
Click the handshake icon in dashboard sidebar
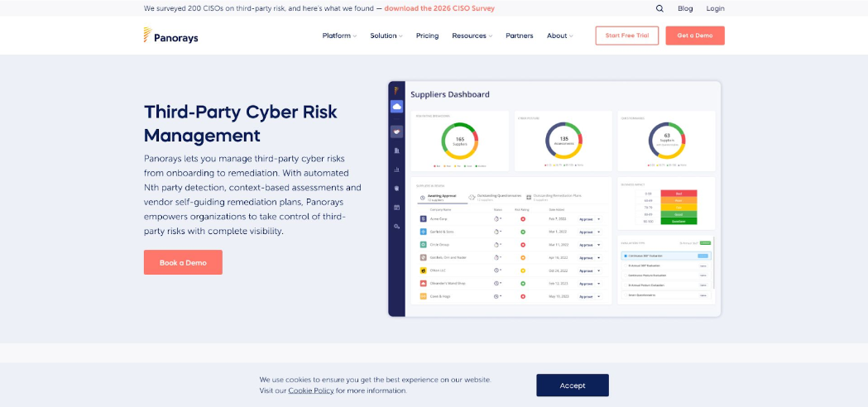396,132
